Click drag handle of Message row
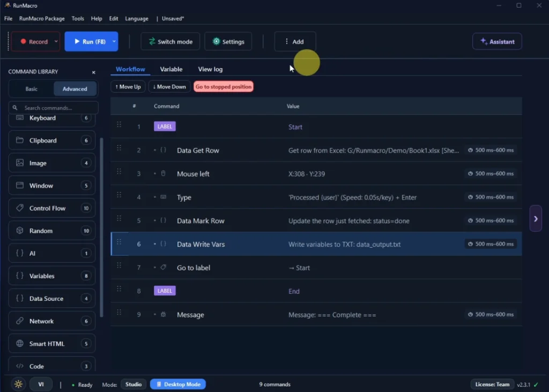Image resolution: width=549 pixels, height=392 pixels. (119, 313)
